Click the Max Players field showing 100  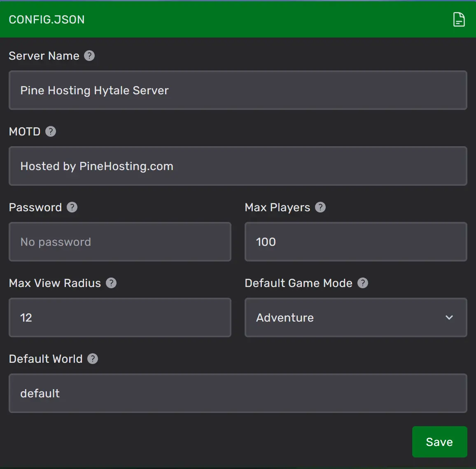click(x=356, y=242)
